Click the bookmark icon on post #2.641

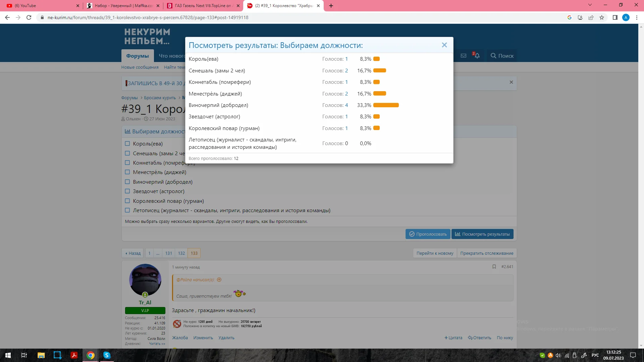(494, 267)
